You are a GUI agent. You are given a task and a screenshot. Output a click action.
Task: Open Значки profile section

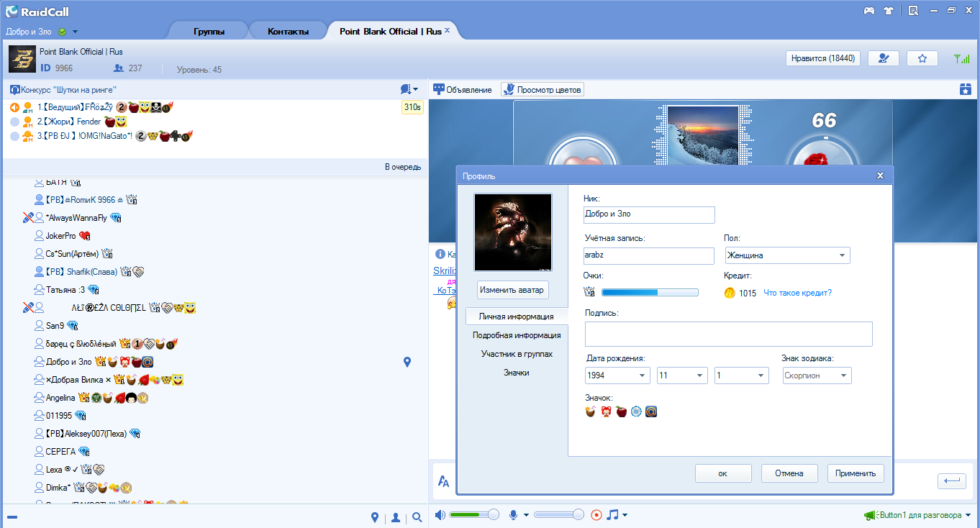[516, 373]
